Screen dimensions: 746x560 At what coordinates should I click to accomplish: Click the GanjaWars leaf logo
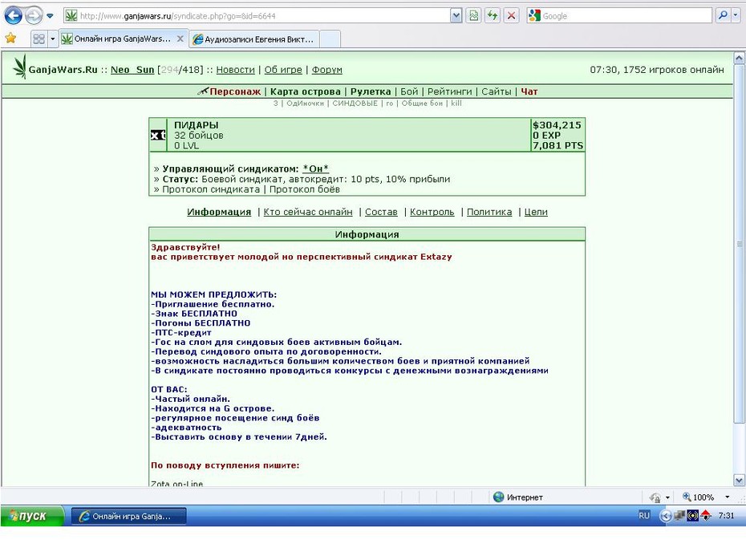(x=19, y=67)
